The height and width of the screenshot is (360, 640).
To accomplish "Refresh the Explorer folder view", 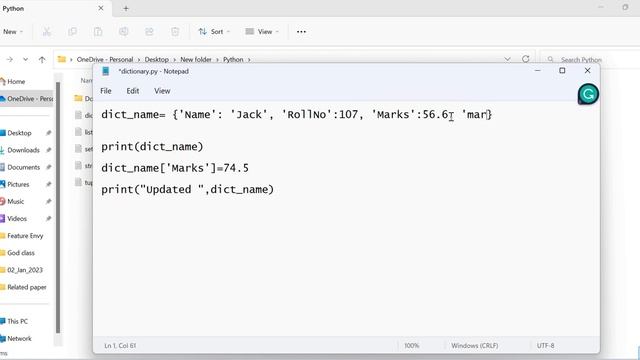I will coord(526,60).
